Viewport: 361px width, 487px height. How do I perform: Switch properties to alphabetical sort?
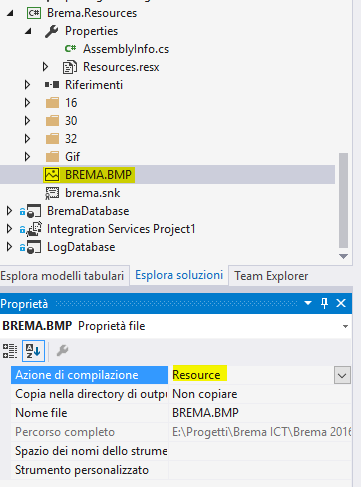coord(33,351)
